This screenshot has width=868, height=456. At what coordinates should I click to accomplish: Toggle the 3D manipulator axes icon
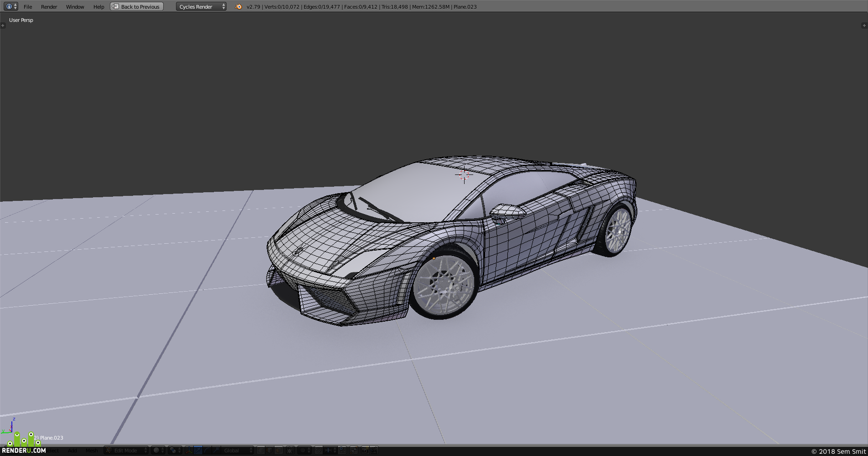coord(189,451)
